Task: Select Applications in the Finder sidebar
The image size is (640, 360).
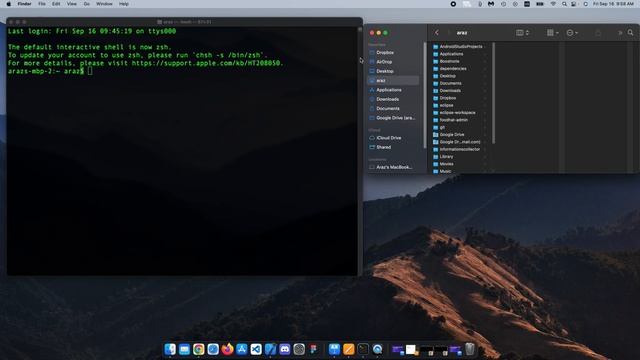Action: coord(393,90)
